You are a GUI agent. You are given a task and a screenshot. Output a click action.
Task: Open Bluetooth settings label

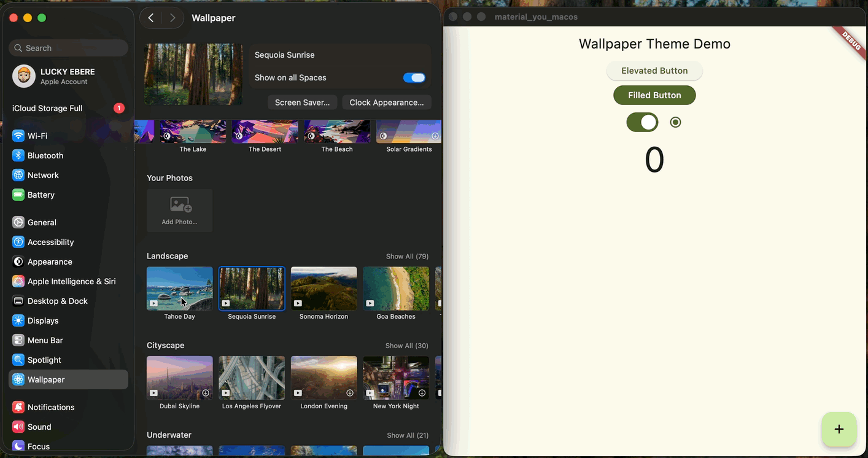point(45,155)
